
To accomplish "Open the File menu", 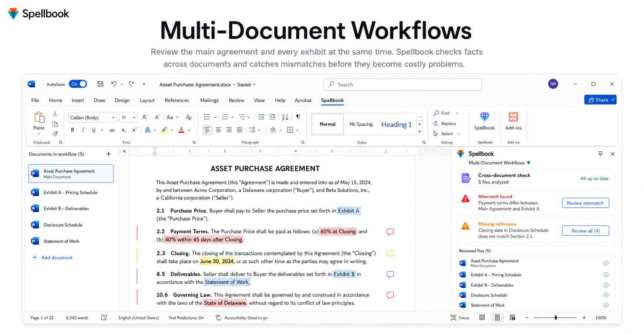I will coord(35,100).
